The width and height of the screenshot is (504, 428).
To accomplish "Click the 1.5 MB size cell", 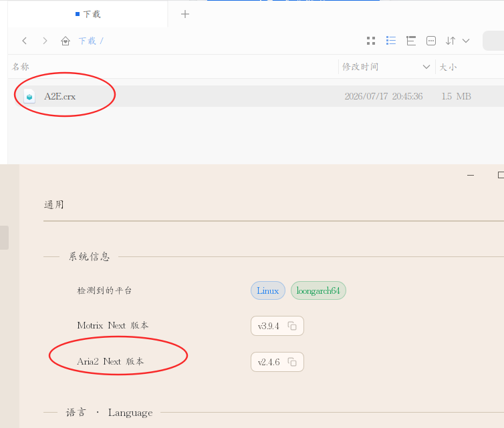I will click(456, 96).
